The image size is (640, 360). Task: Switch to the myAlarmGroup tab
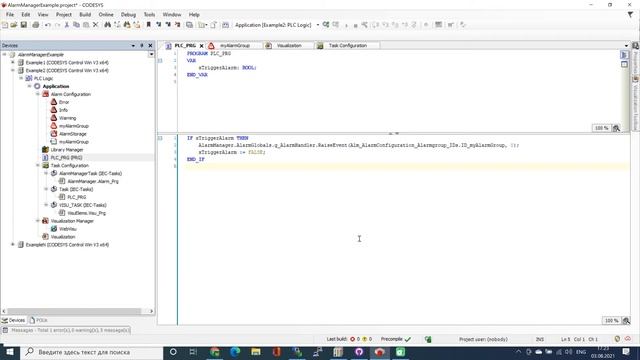coord(234,46)
